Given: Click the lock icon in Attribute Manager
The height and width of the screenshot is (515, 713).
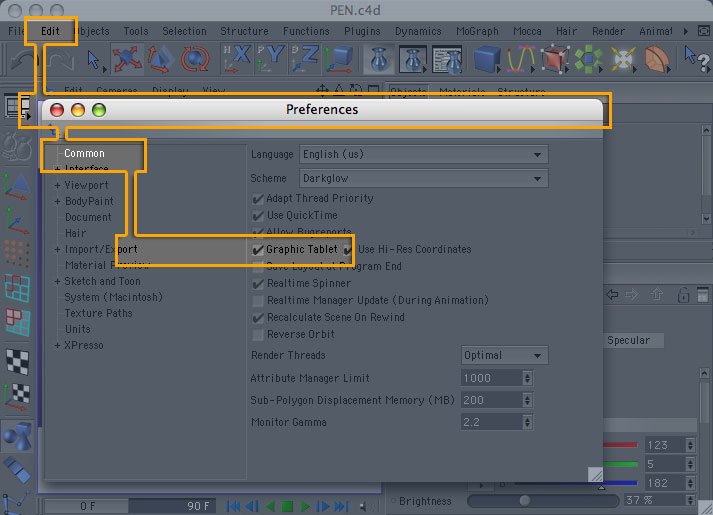Looking at the screenshot, I should click(684, 295).
